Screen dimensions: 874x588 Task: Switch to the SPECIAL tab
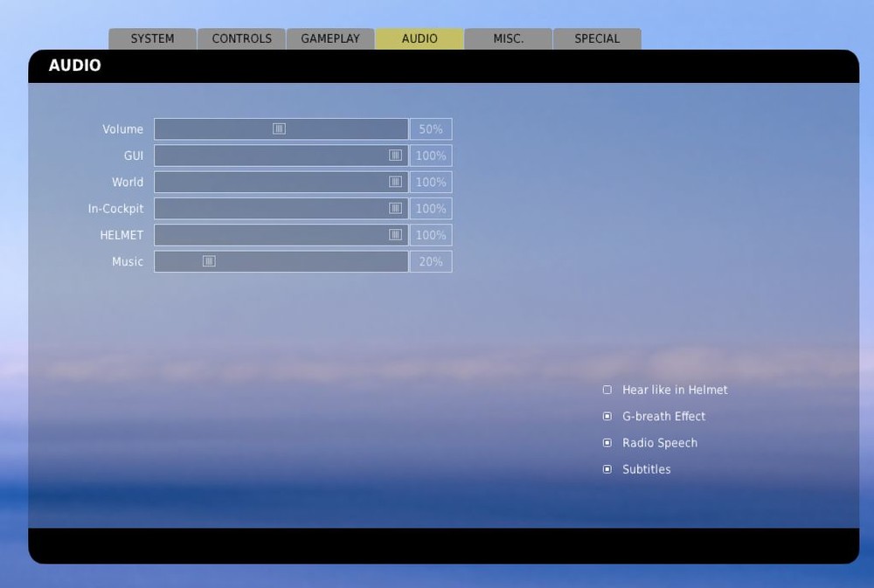(x=597, y=39)
